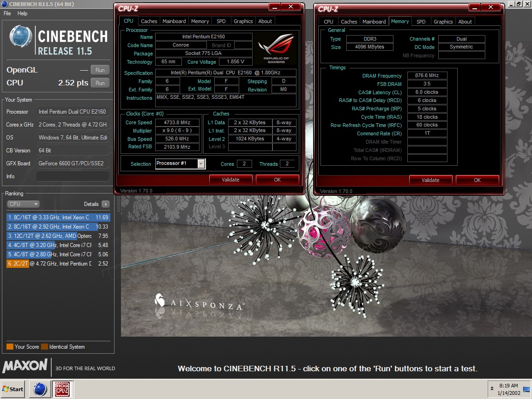
Task: Click the Windows Start button
Action: coord(13,389)
